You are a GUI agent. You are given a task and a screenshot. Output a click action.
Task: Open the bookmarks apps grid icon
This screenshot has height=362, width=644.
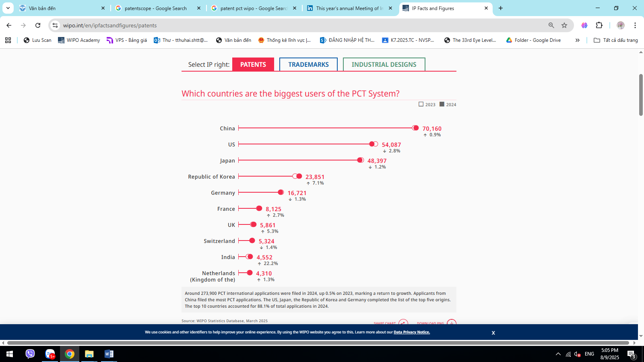(8, 40)
